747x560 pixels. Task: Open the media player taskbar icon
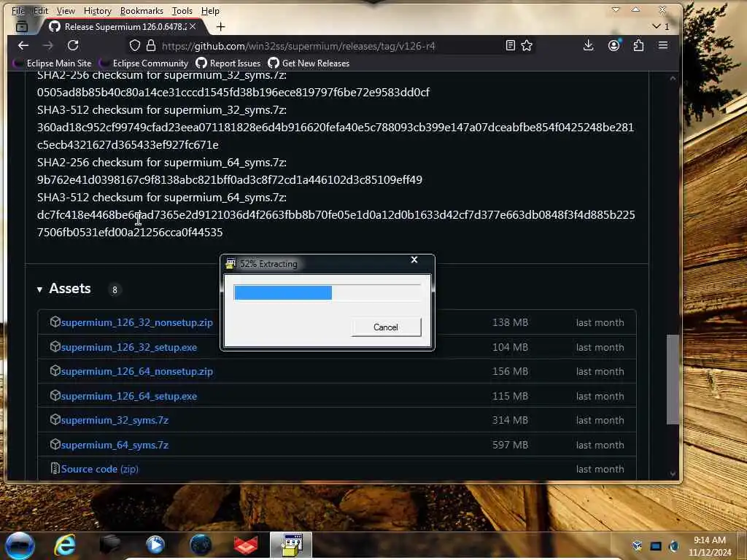(x=155, y=545)
